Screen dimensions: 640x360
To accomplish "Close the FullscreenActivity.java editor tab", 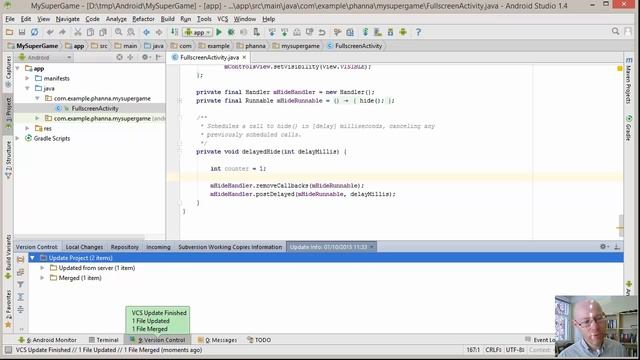I will (x=244, y=58).
